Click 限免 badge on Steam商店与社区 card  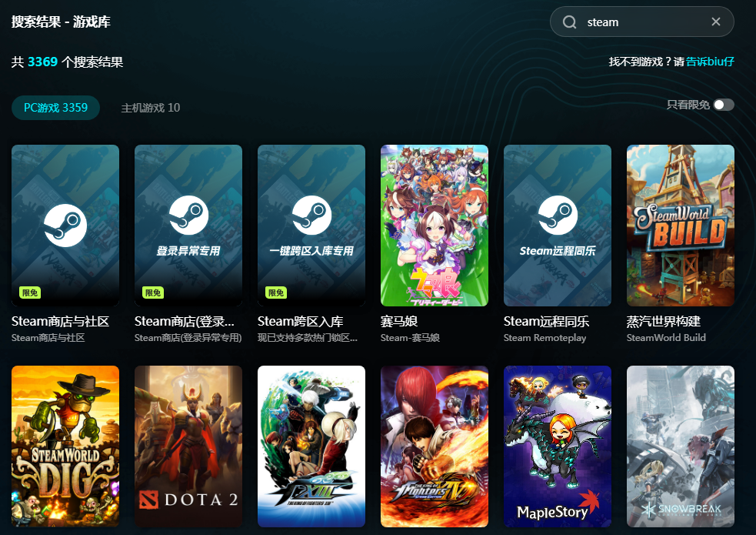tap(30, 293)
